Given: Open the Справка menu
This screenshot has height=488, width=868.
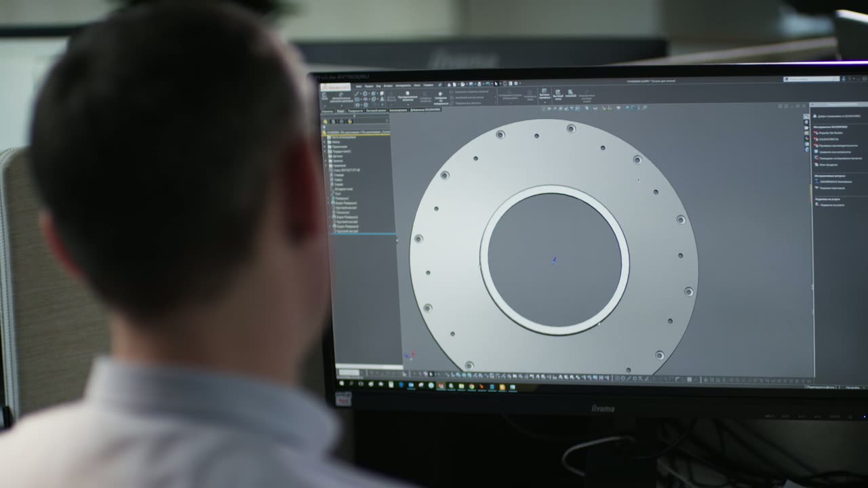Looking at the screenshot, I should coord(428,85).
